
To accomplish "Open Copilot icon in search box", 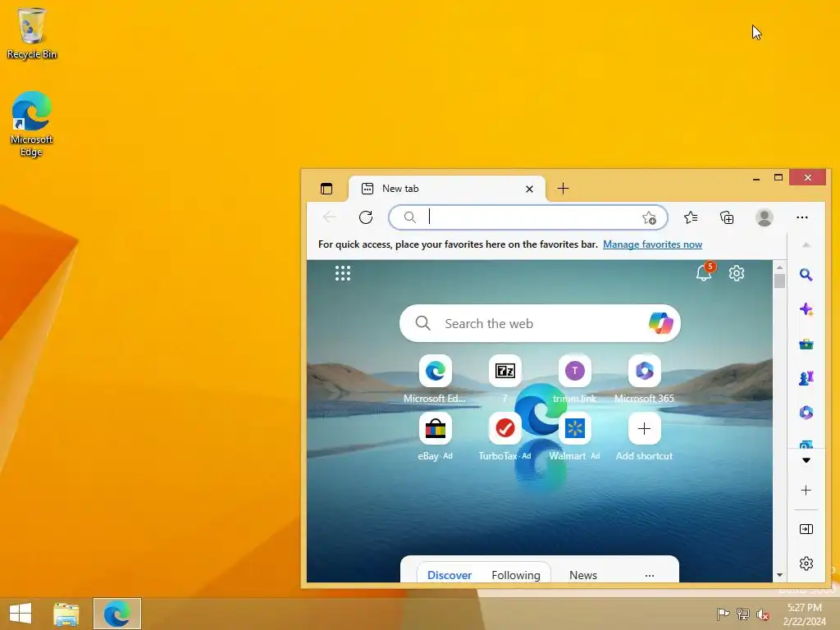I will pos(660,323).
